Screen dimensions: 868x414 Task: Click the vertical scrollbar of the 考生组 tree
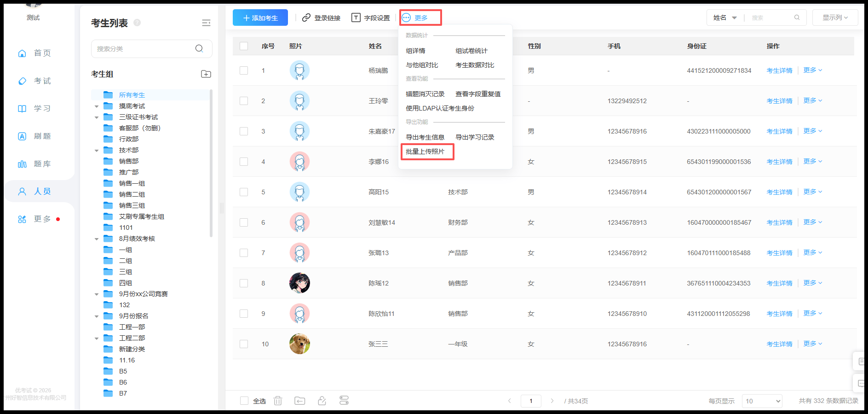211,163
